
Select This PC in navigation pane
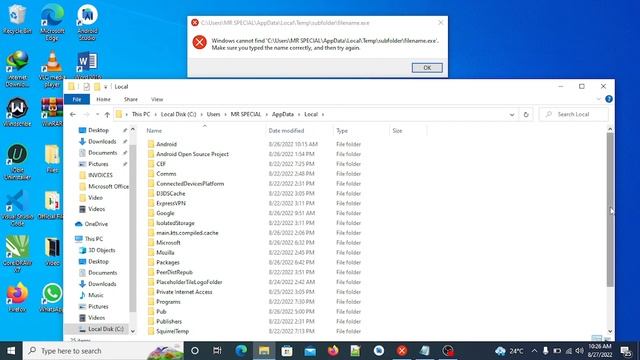pos(93,239)
